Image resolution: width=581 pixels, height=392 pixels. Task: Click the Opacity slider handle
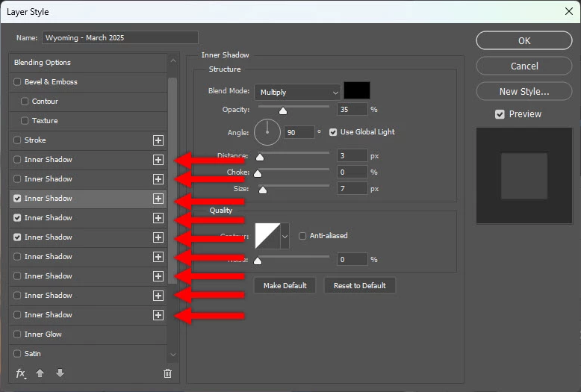283,111
